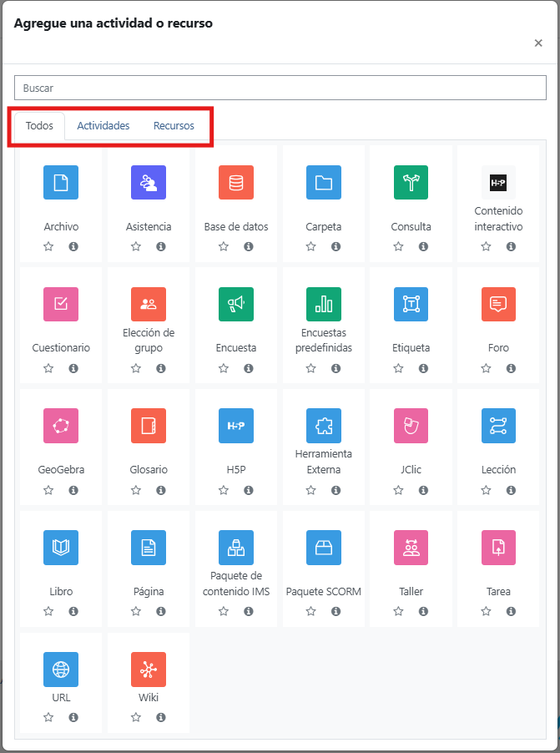Click the Buscar search field
Screen dimensions: 560x753
coord(280,88)
